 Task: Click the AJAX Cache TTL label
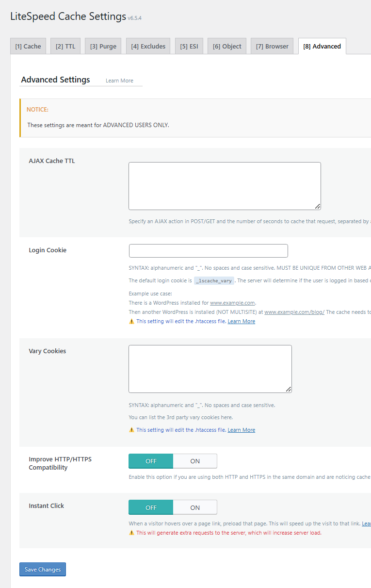pyautogui.click(x=52, y=161)
